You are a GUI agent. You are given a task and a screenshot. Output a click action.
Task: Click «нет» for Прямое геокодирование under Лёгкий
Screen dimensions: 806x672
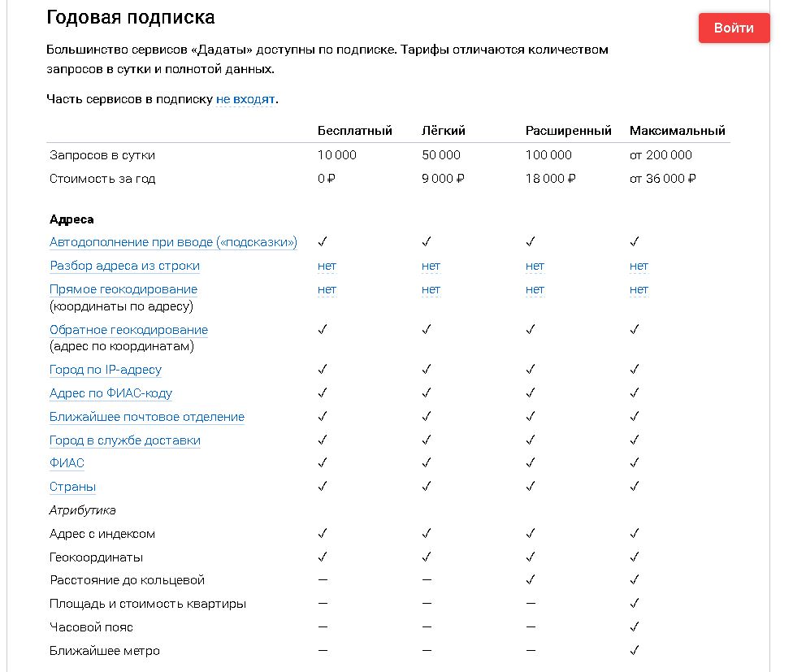click(x=431, y=289)
